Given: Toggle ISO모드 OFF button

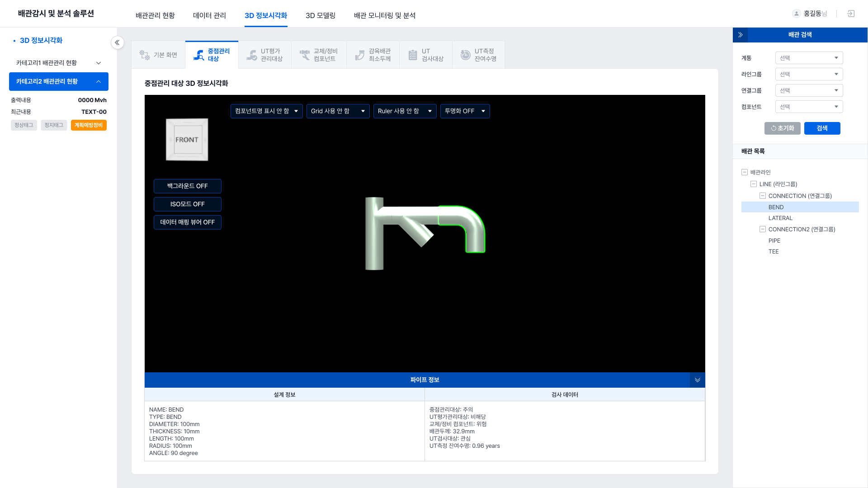Looking at the screenshot, I should (188, 204).
